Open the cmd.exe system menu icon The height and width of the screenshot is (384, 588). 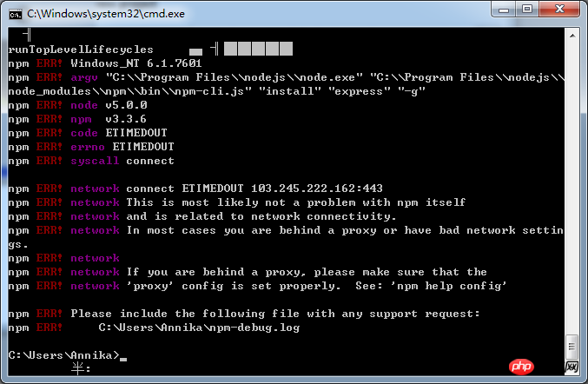point(15,13)
